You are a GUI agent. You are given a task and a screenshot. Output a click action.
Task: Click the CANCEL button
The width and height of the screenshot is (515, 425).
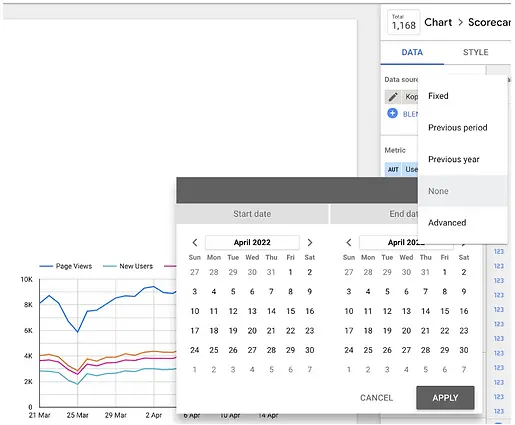[377, 398]
